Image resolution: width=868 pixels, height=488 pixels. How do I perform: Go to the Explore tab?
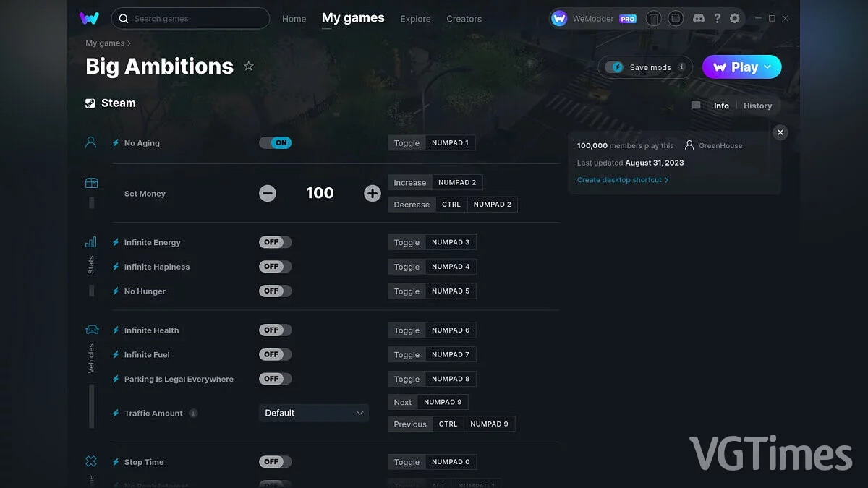tap(415, 19)
